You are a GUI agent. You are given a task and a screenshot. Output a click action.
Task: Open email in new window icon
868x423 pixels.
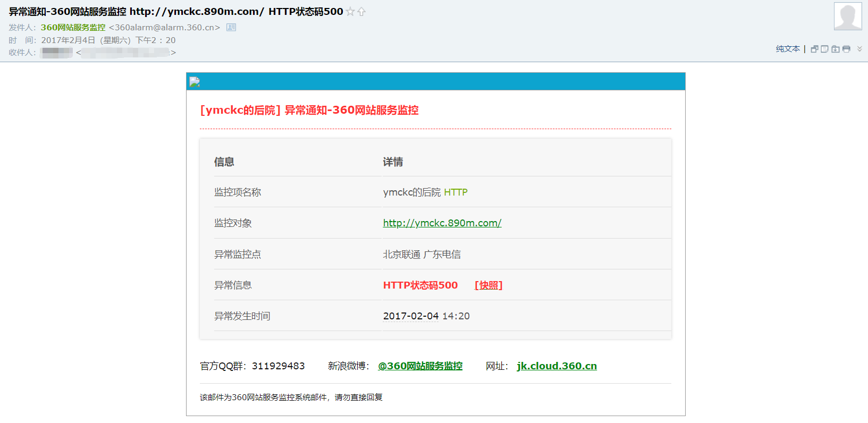(x=814, y=49)
